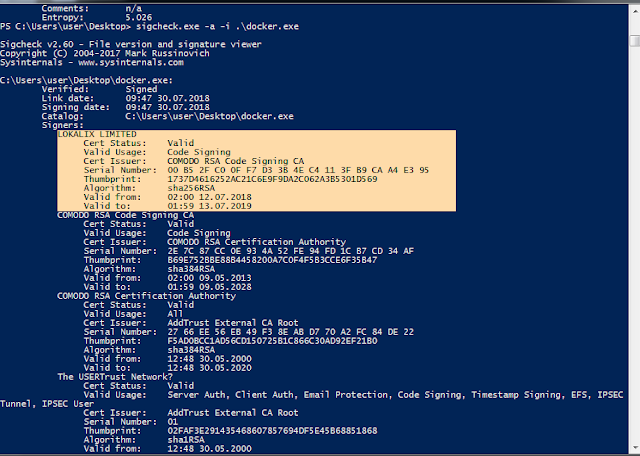This screenshot has width=640, height=456.
Task: Click the COMODO RSA Code Signing CA heading
Action: (126, 215)
